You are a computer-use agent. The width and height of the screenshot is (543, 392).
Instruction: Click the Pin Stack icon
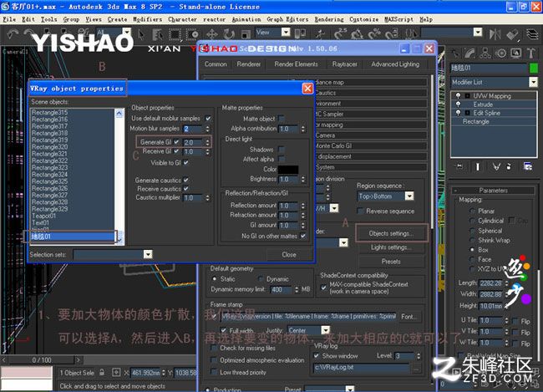click(x=459, y=166)
